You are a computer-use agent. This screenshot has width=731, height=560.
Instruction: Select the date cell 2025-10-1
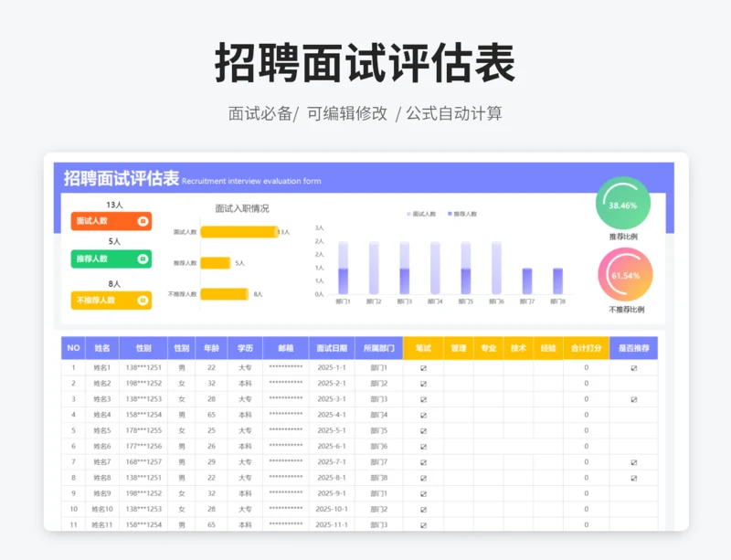click(332, 509)
